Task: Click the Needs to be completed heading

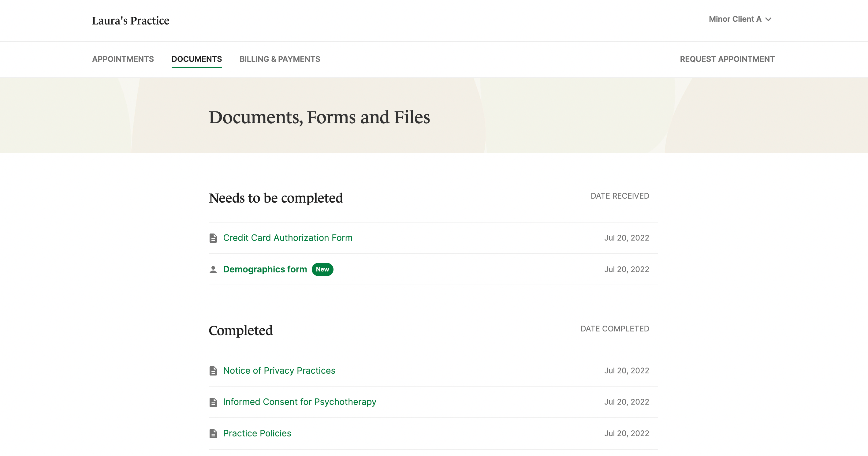Action: click(x=276, y=198)
